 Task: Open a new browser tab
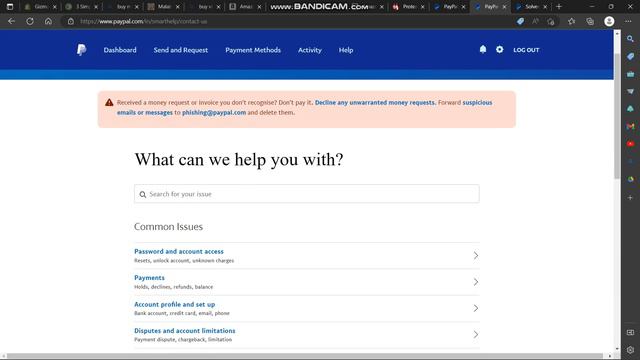pos(559,7)
